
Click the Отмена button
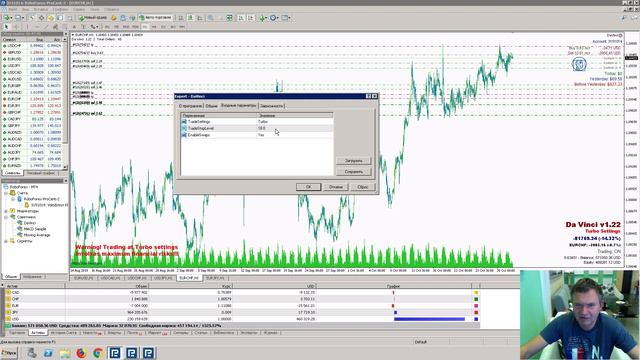[336, 187]
